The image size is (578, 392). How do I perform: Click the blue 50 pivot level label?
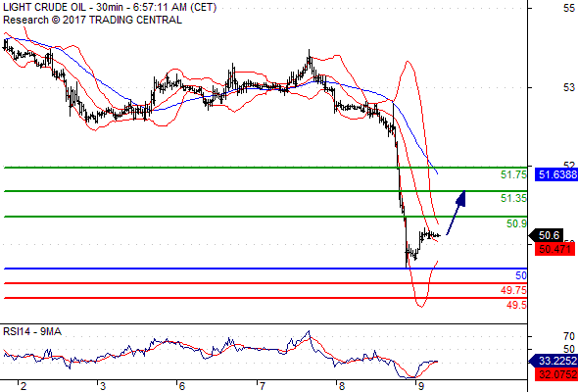tap(521, 275)
